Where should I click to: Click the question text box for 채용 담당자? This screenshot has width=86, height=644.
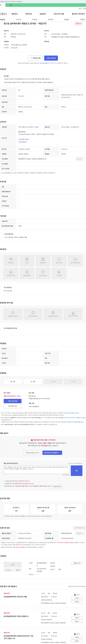[x=37, y=469]
